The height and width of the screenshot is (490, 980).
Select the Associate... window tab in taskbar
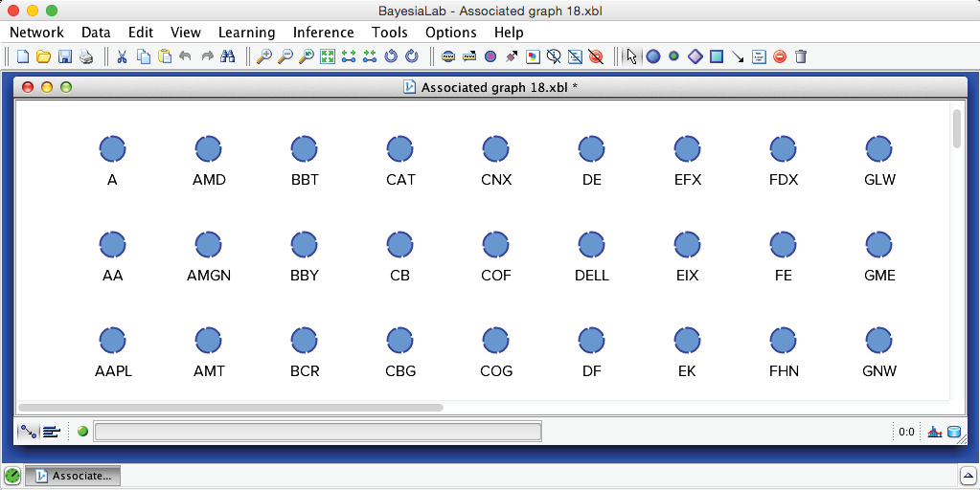click(x=73, y=476)
